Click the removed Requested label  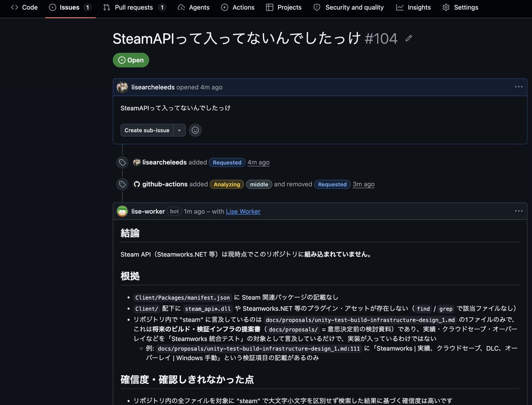point(332,184)
